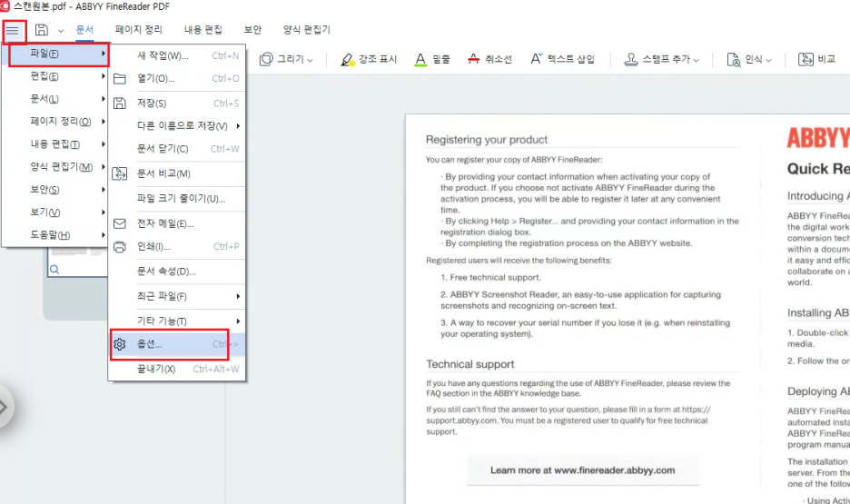
Task: Click the 스탬프 추가 stamp icon
Action: (x=631, y=59)
